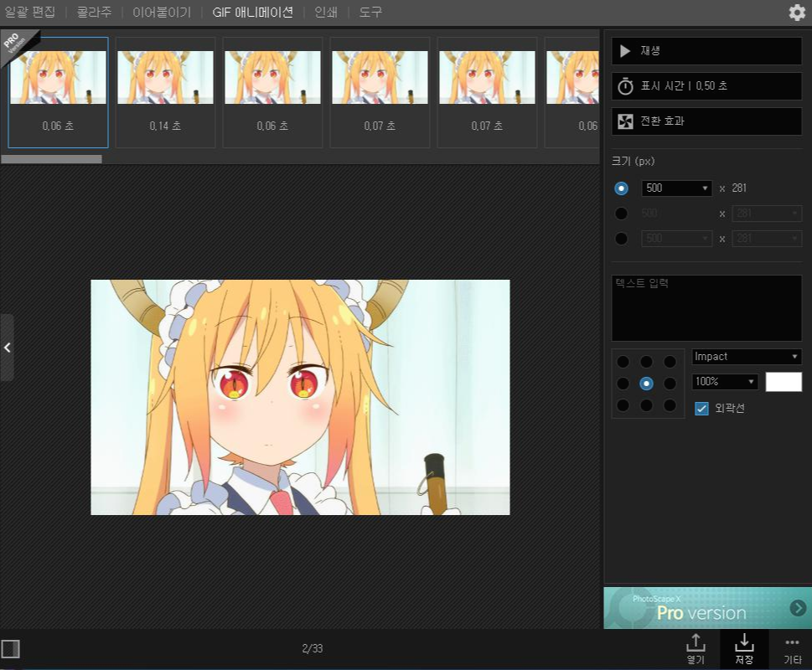Click the main GIF preview image
Image resolution: width=812 pixels, height=670 pixels.
pyautogui.click(x=300, y=397)
